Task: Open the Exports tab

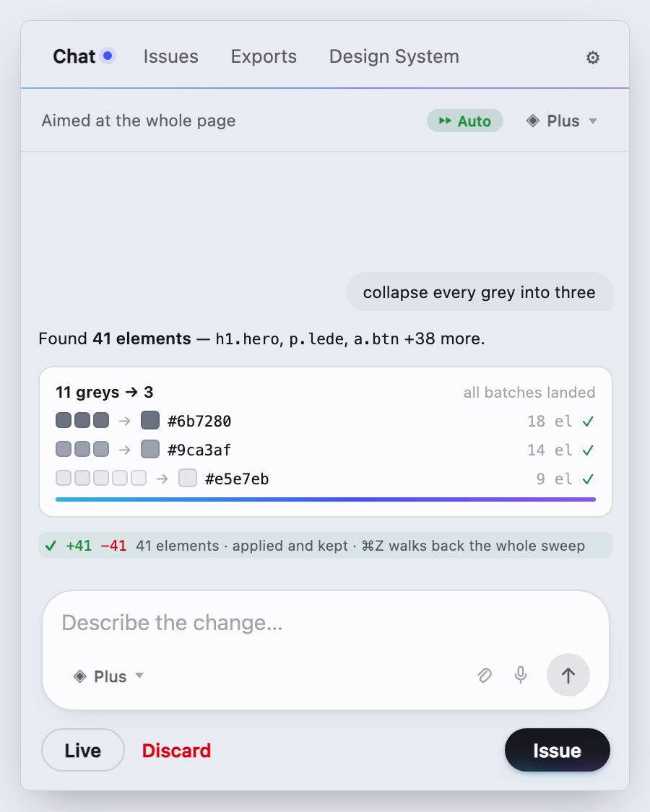Action: coord(264,56)
